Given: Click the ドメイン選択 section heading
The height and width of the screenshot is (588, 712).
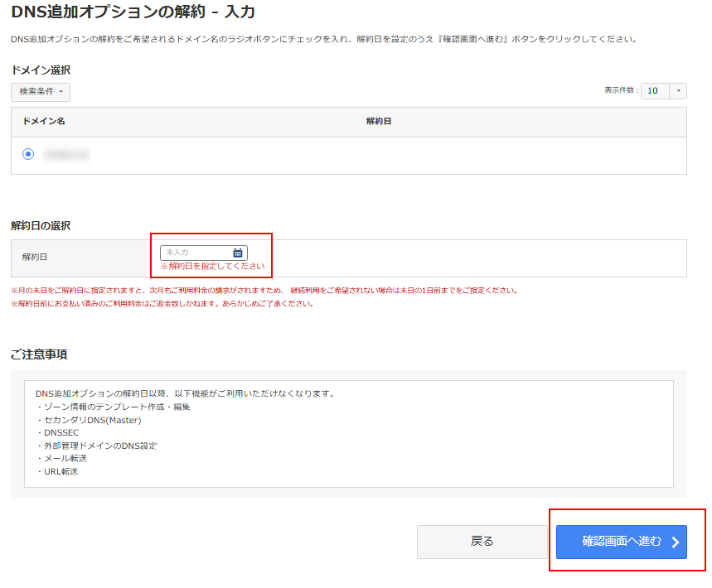Looking at the screenshot, I should (x=41, y=70).
